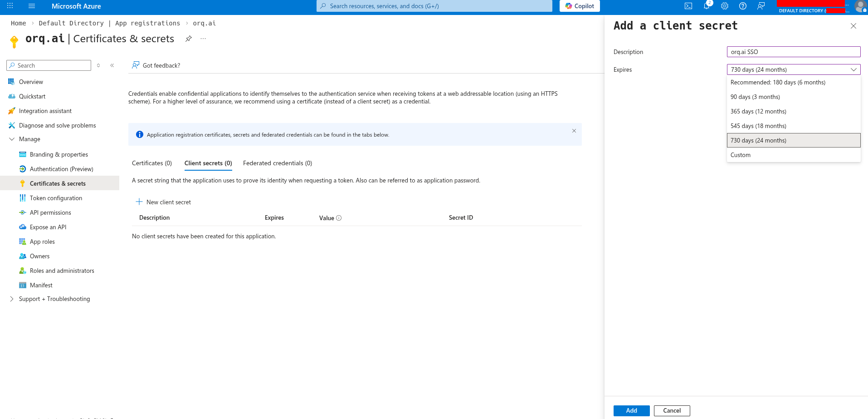Collapse the sidebar with double chevron
The height and width of the screenshot is (419, 868).
(x=112, y=65)
